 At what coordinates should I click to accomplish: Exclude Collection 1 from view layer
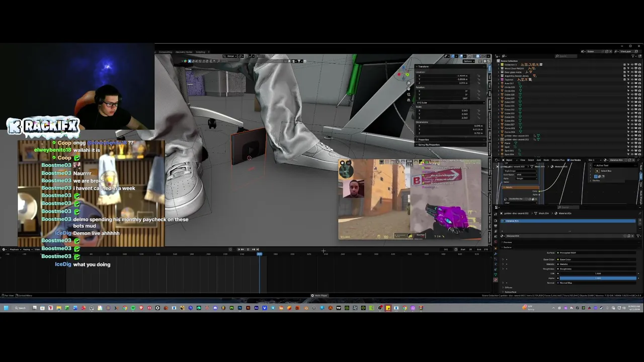pyautogui.click(x=624, y=64)
